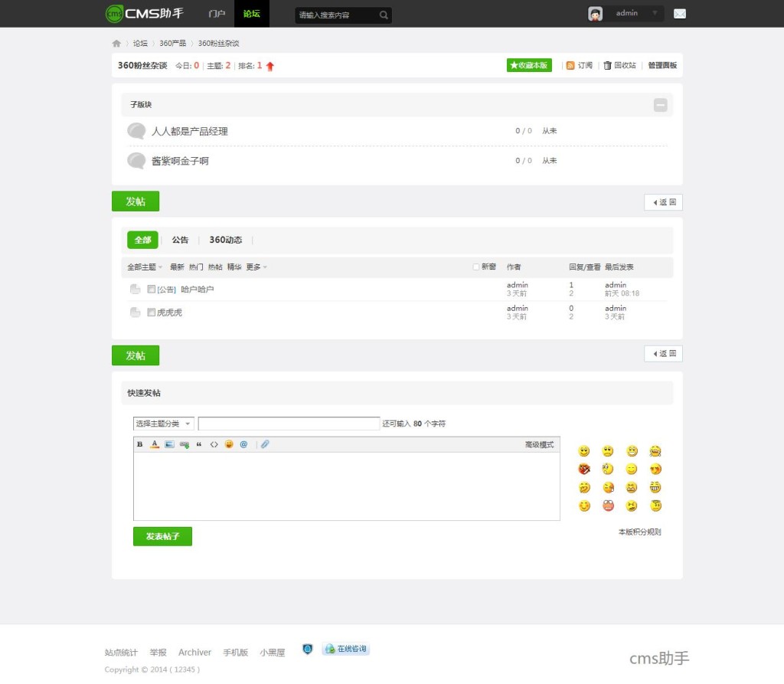Click the bubble icon beside 人人都是产品经理
The image size is (784, 684).
click(136, 131)
